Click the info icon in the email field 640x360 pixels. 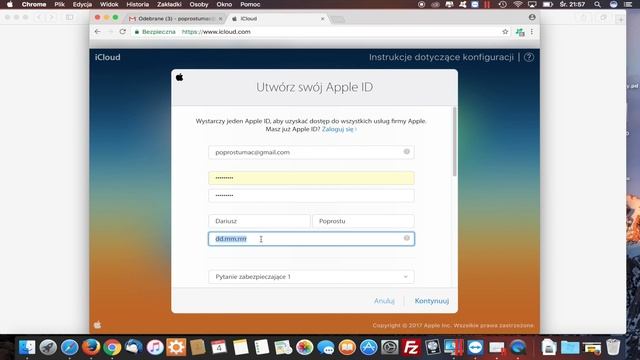click(407, 151)
